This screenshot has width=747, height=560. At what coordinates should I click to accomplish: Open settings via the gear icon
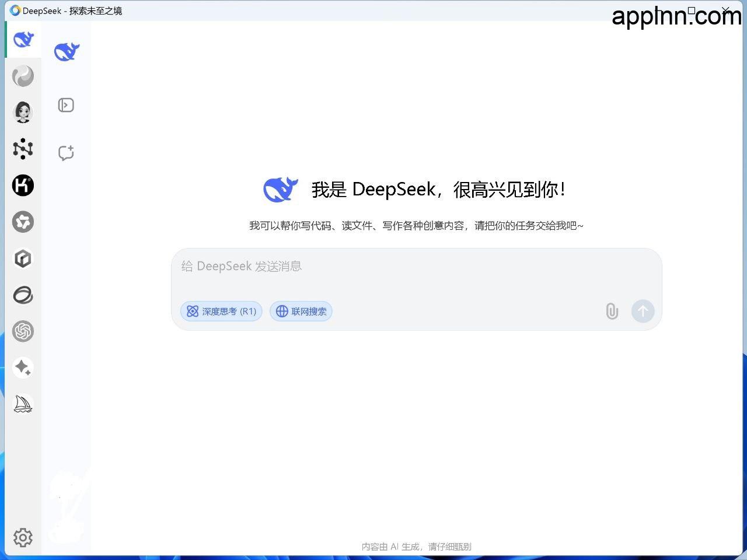pos(23,537)
